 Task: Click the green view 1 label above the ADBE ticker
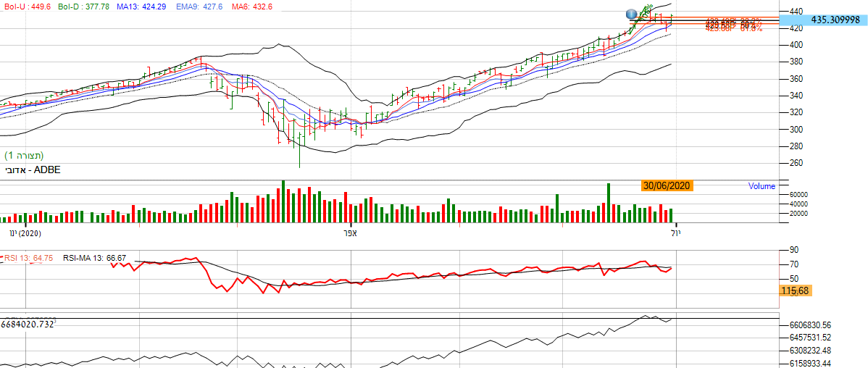(25, 156)
